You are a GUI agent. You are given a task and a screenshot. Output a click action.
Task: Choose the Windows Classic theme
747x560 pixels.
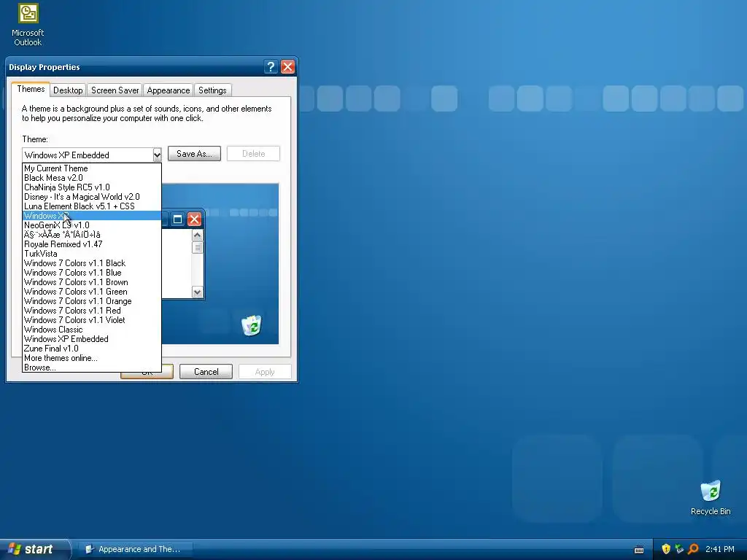click(91, 330)
